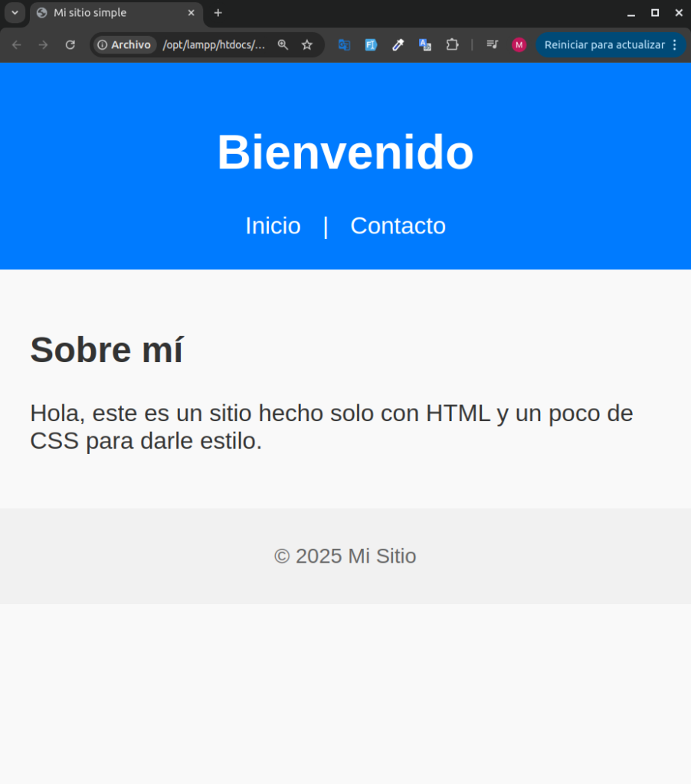Go back with the left arrow
The image size is (691, 784).
17,45
